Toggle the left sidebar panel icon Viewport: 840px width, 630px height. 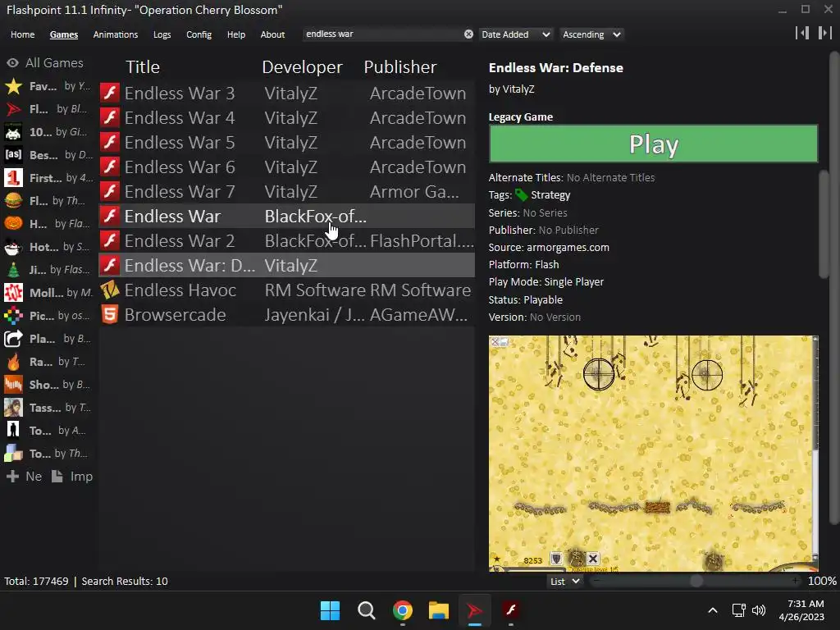coord(802,33)
